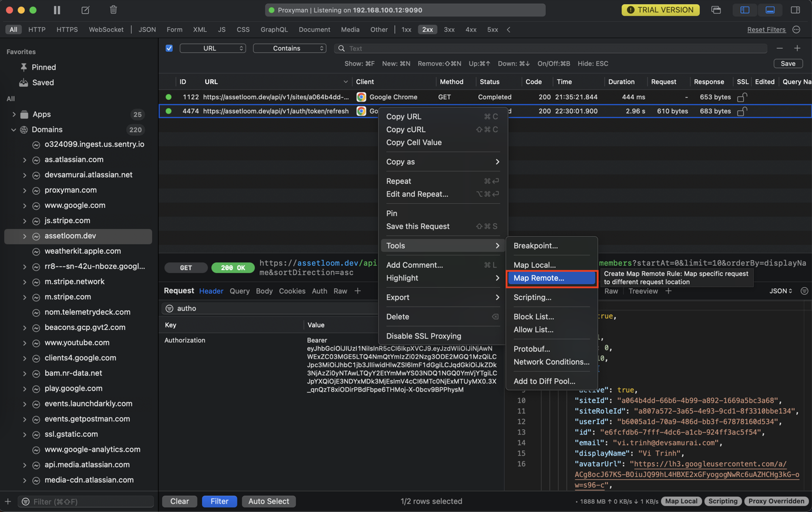Toggle the bottom panel layout icon
Image resolution: width=812 pixels, height=512 pixels.
pyautogui.click(x=770, y=10)
